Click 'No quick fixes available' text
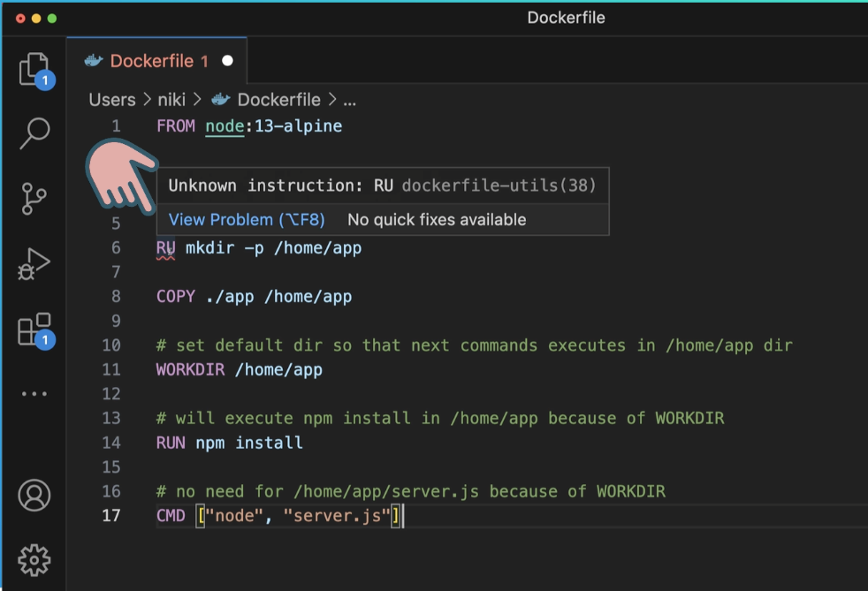Viewport: 868px width, 591px height. point(437,220)
